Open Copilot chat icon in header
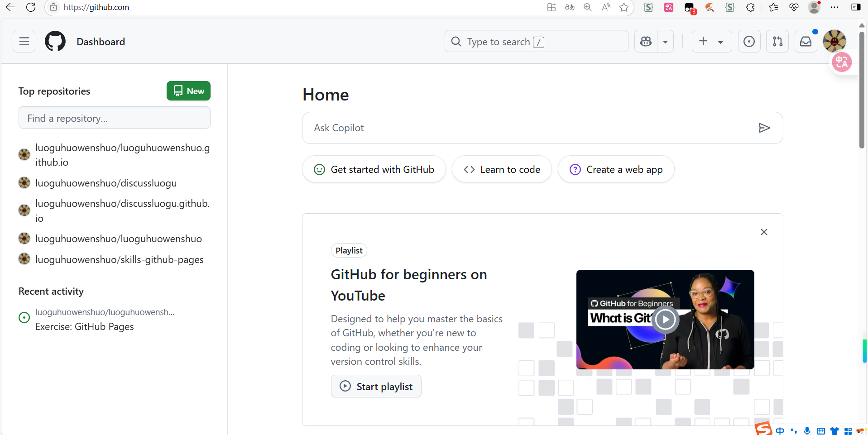868x435 pixels. click(646, 42)
